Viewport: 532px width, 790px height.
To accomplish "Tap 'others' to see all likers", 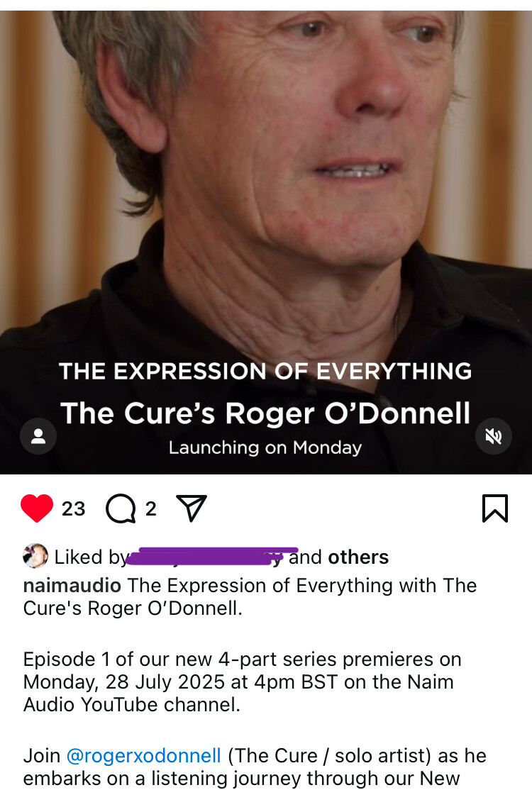I will [x=358, y=557].
